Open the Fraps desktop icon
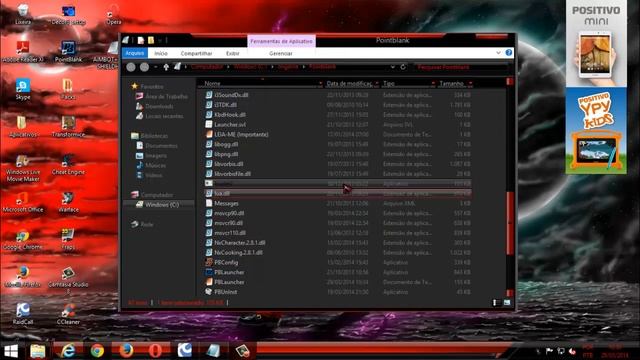The width and height of the screenshot is (640, 360). pos(68,240)
